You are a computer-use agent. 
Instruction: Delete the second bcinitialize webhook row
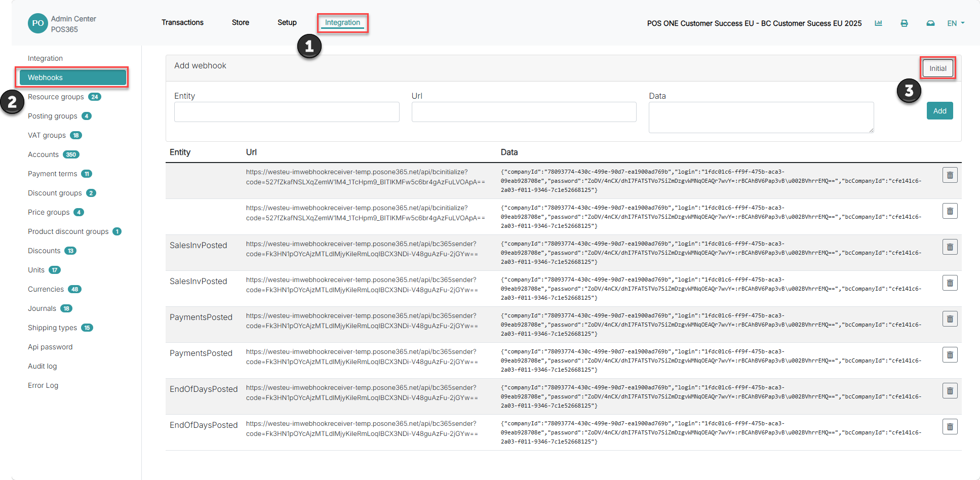(950, 211)
